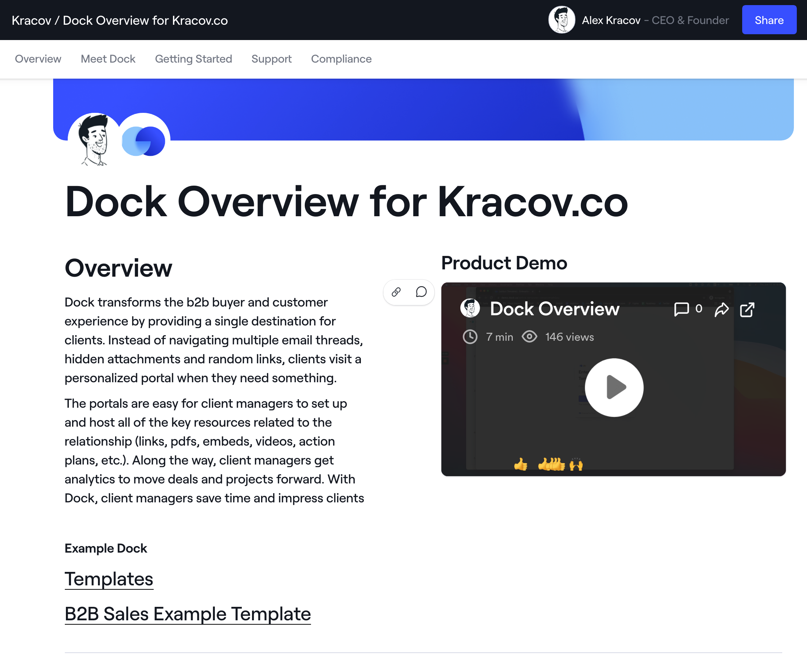Click Alex Kracov avatar in header
Screen dimensions: 807x672
point(562,20)
